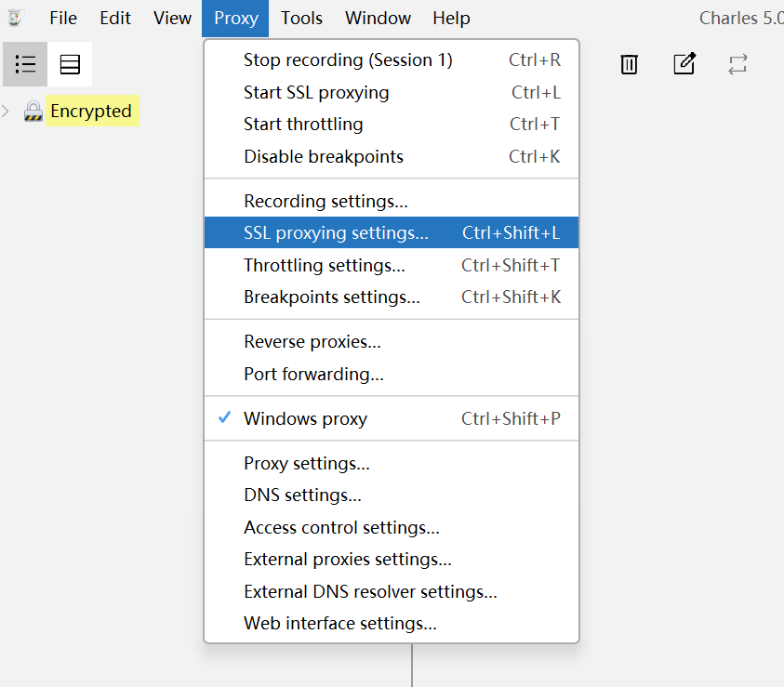Click the trash clear session icon

(x=629, y=64)
